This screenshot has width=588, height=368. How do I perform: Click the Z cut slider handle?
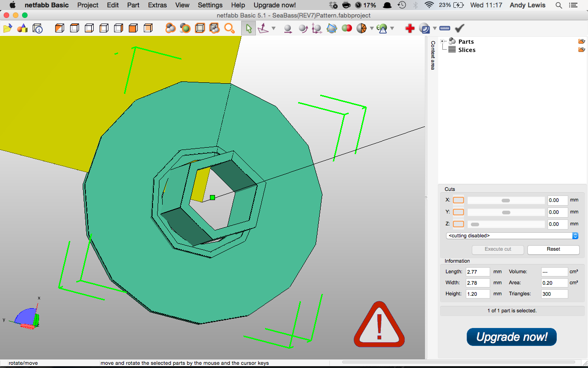coord(475,224)
